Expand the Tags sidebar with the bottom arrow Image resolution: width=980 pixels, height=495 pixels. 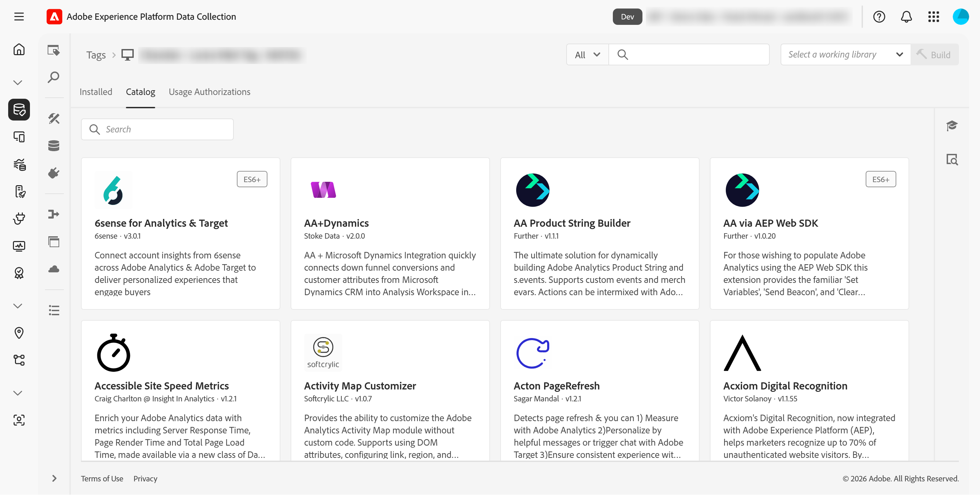[54, 479]
